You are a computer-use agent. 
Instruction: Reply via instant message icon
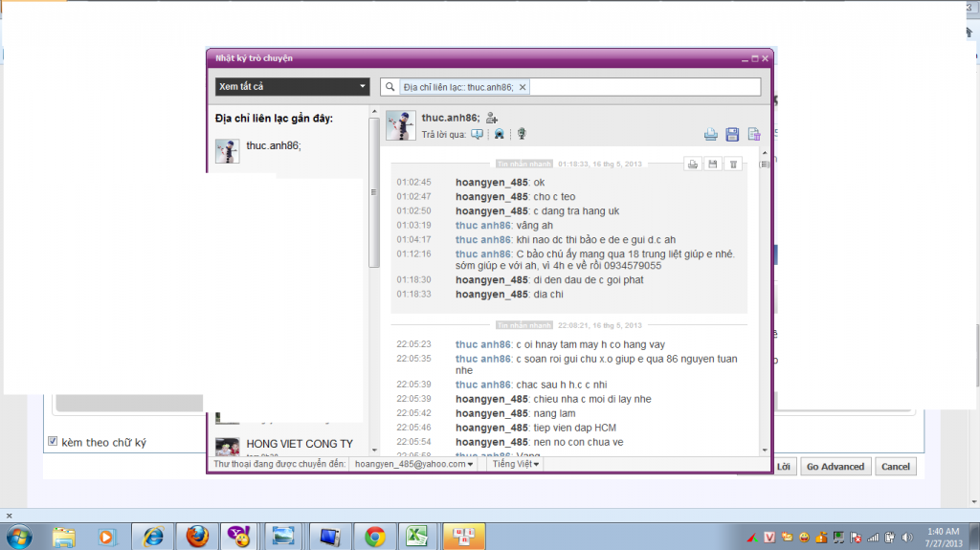(478, 135)
